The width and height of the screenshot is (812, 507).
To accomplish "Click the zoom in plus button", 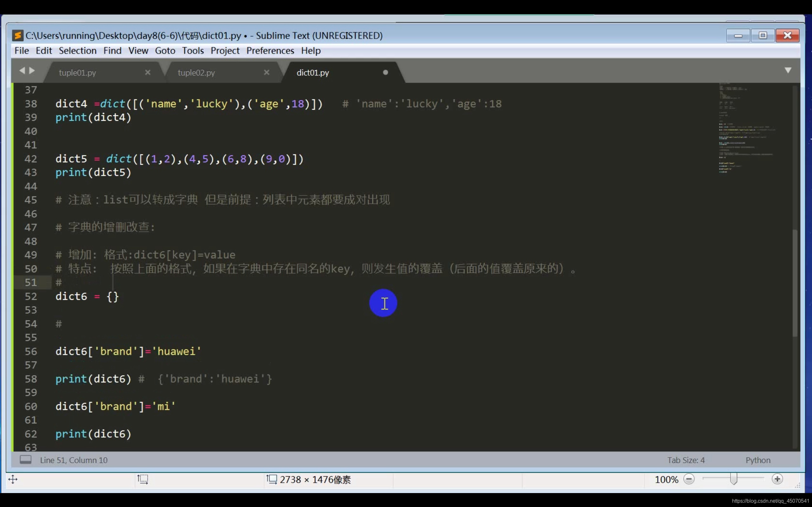I will pyautogui.click(x=777, y=479).
